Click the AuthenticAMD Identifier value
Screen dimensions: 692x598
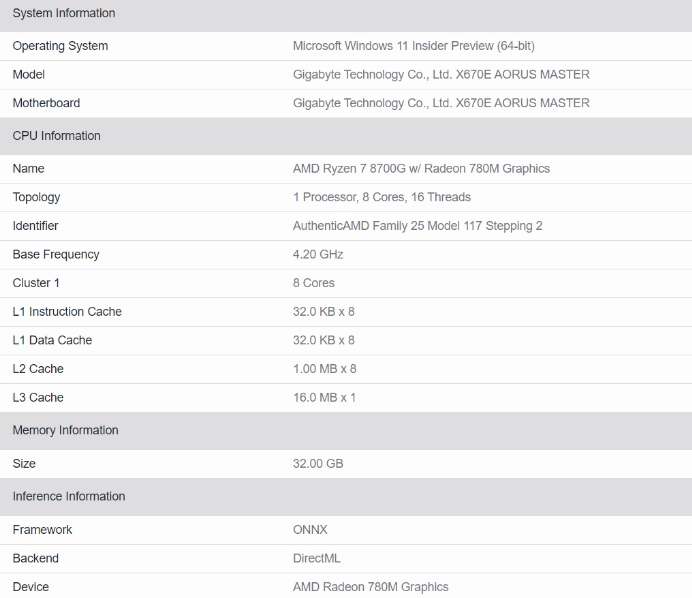coord(417,226)
